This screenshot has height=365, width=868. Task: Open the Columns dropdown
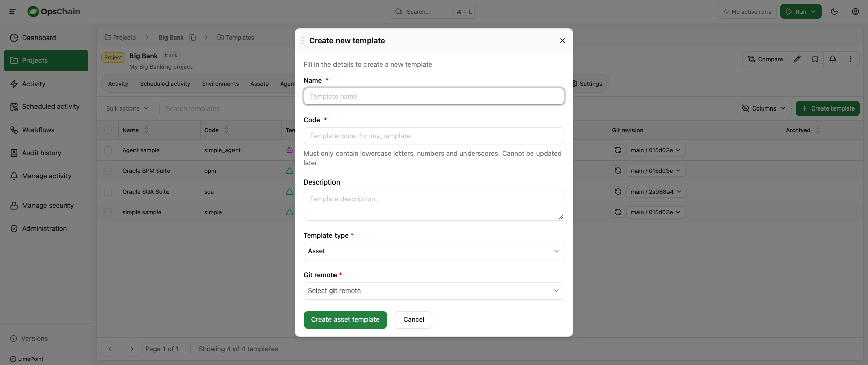click(x=763, y=108)
